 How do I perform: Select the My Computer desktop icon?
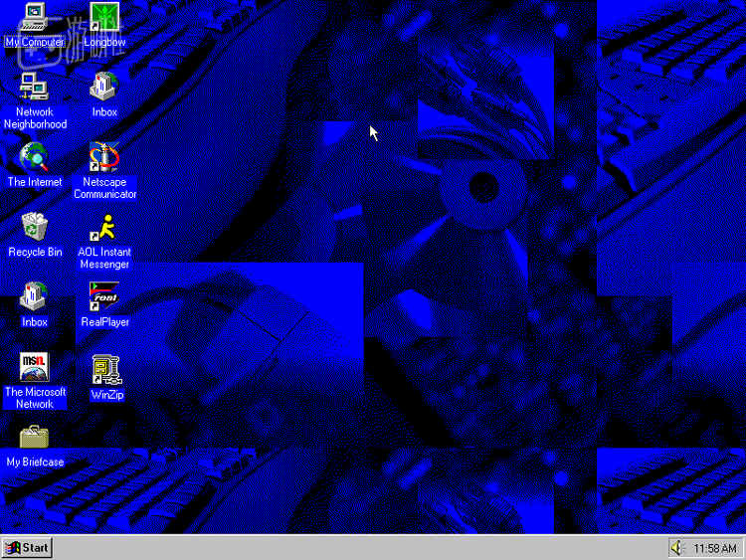pyautogui.click(x=35, y=18)
